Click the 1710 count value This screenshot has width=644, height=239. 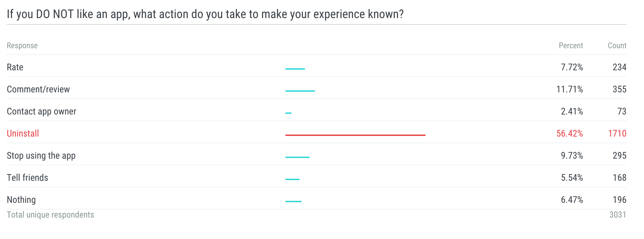[x=617, y=134]
